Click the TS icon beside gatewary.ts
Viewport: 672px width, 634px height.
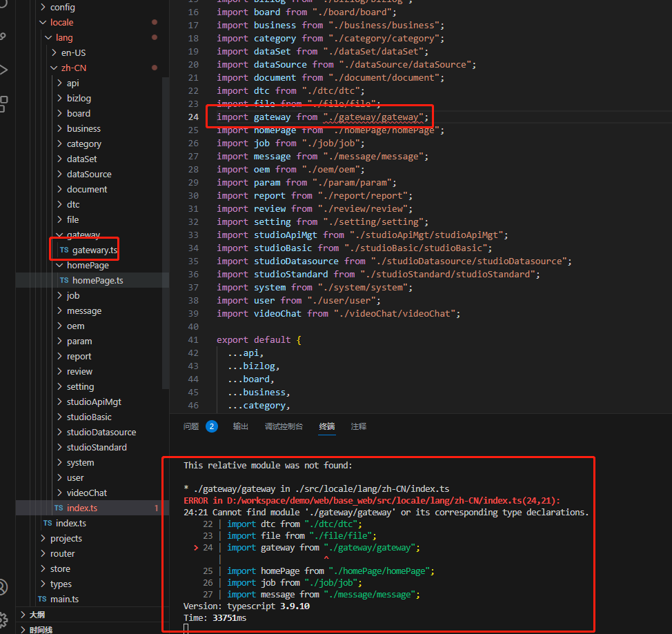[x=64, y=250]
